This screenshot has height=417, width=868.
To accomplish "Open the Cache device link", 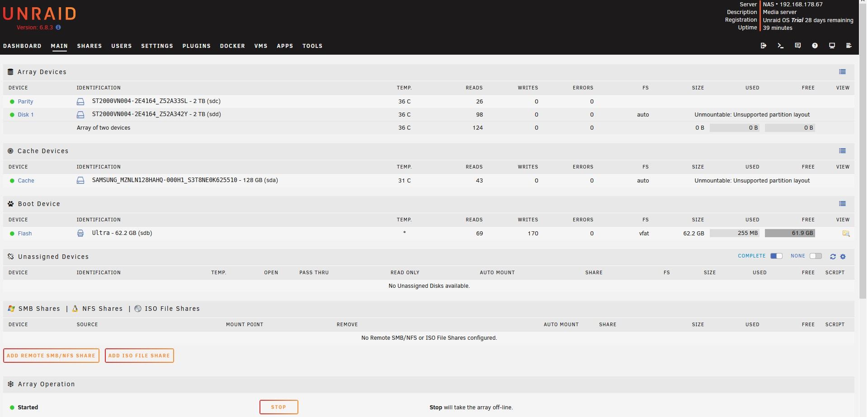I will tap(26, 181).
